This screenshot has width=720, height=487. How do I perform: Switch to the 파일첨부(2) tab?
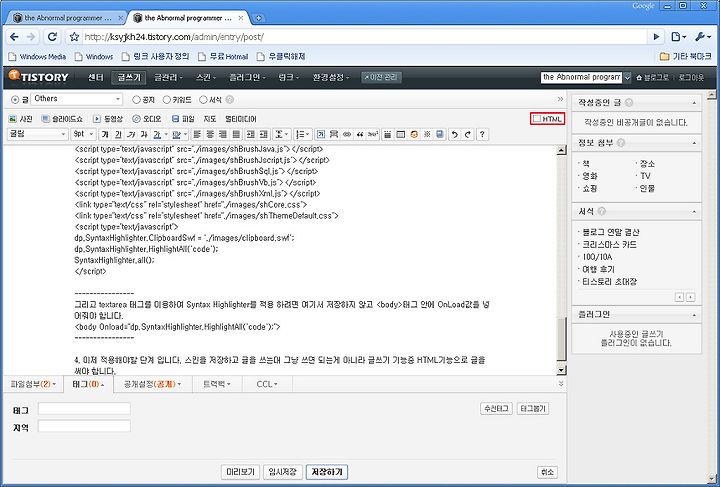[x=33, y=384]
